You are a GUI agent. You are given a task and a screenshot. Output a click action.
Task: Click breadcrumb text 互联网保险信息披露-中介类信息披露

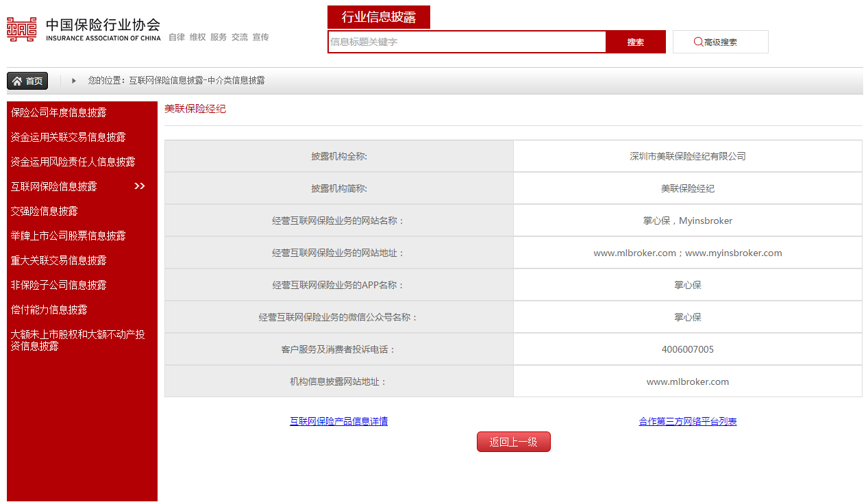pos(197,81)
